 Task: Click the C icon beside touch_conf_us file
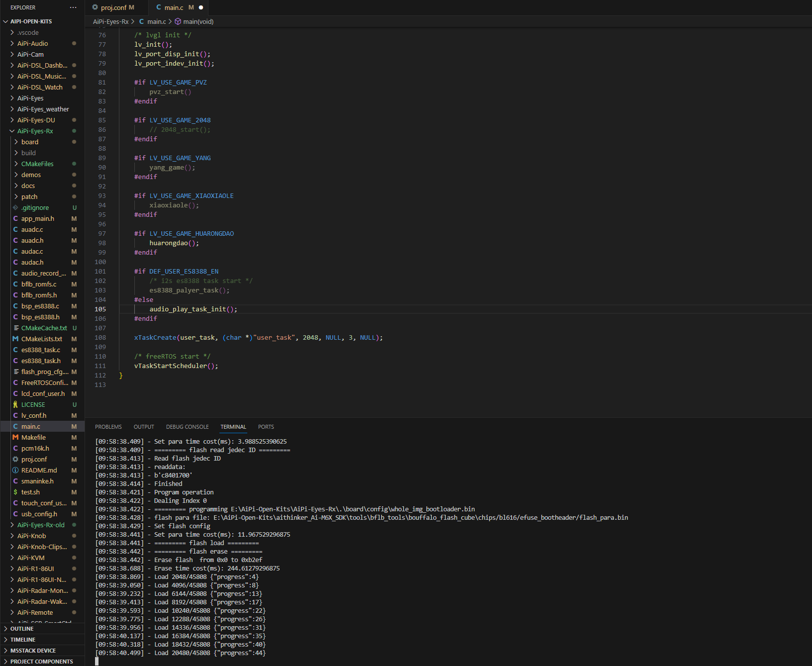point(15,503)
